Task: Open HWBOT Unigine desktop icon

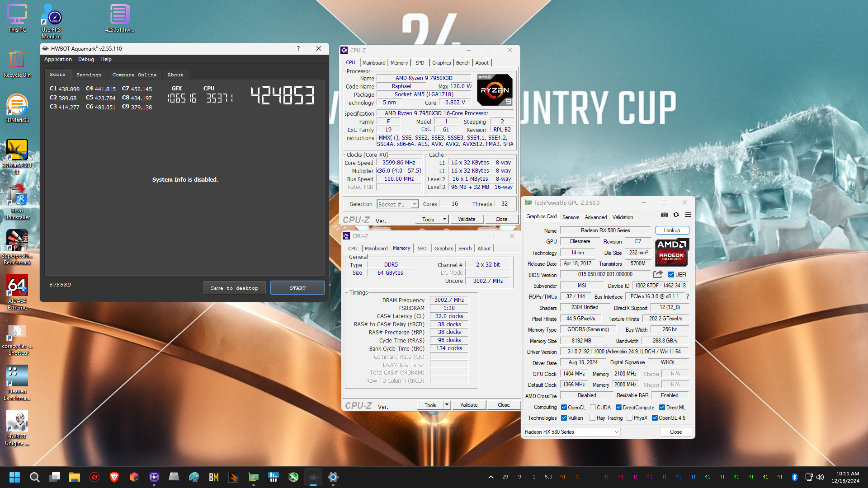Action: 17,427
